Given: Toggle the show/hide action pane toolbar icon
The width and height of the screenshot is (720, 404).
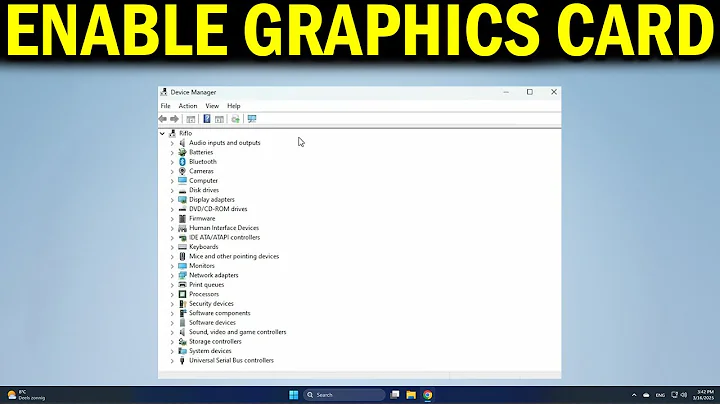Looking at the screenshot, I should pos(219,119).
